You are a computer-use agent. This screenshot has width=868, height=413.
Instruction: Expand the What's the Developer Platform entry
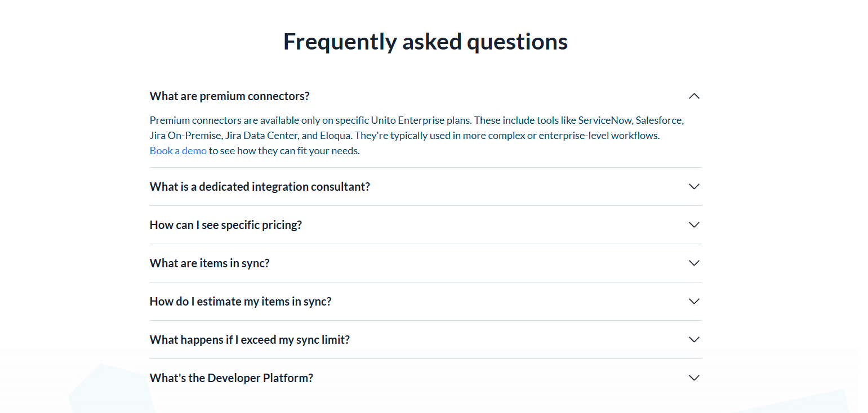pyautogui.click(x=231, y=378)
